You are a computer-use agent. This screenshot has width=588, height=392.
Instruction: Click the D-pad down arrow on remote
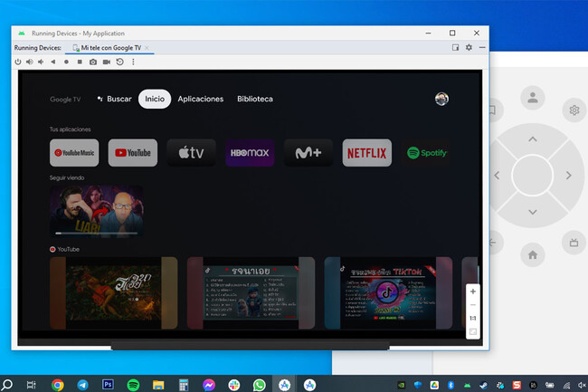point(533,213)
